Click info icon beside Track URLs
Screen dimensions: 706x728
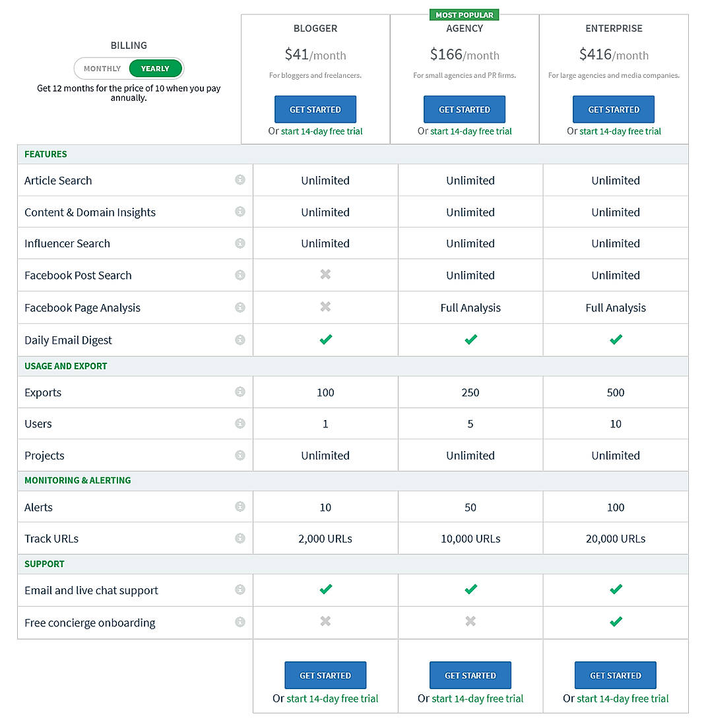240,538
